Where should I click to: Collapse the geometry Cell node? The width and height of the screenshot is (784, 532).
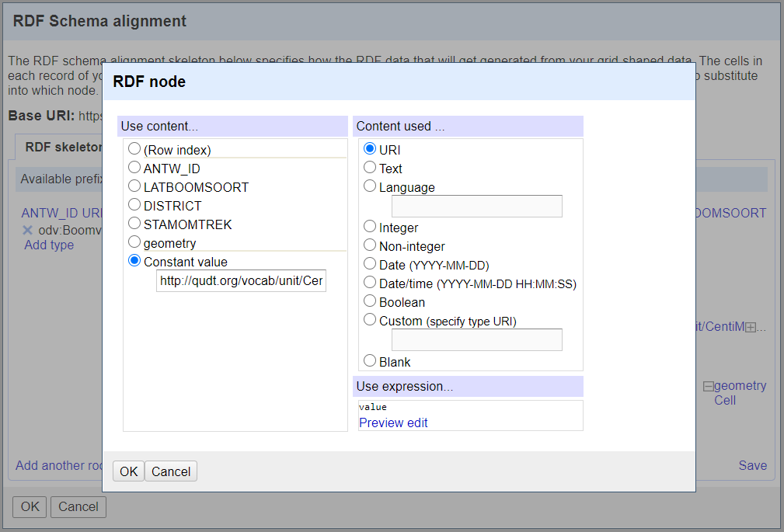[708, 386]
